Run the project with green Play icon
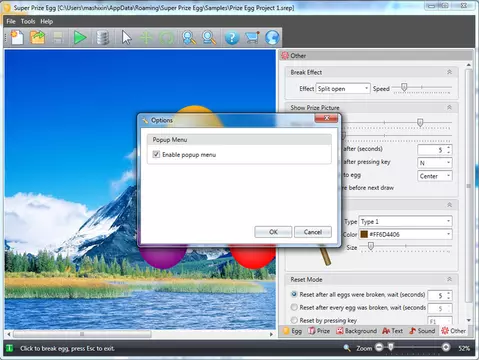The image size is (479, 360). [x=80, y=37]
